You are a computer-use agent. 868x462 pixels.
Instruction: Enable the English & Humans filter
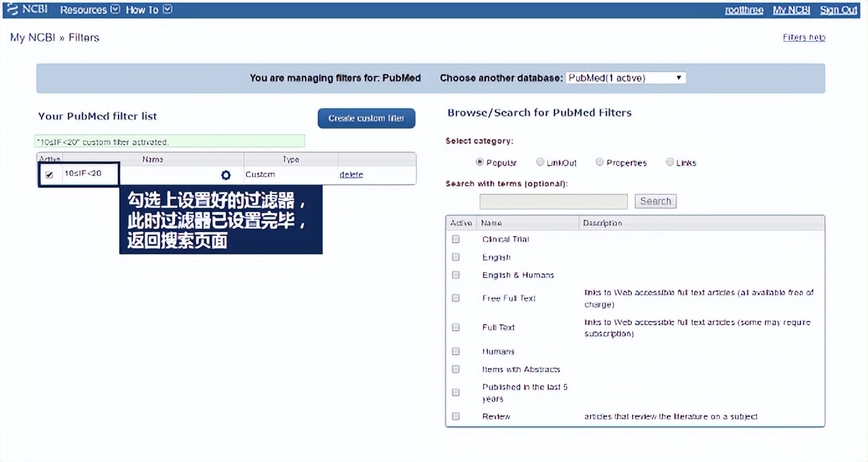point(456,274)
